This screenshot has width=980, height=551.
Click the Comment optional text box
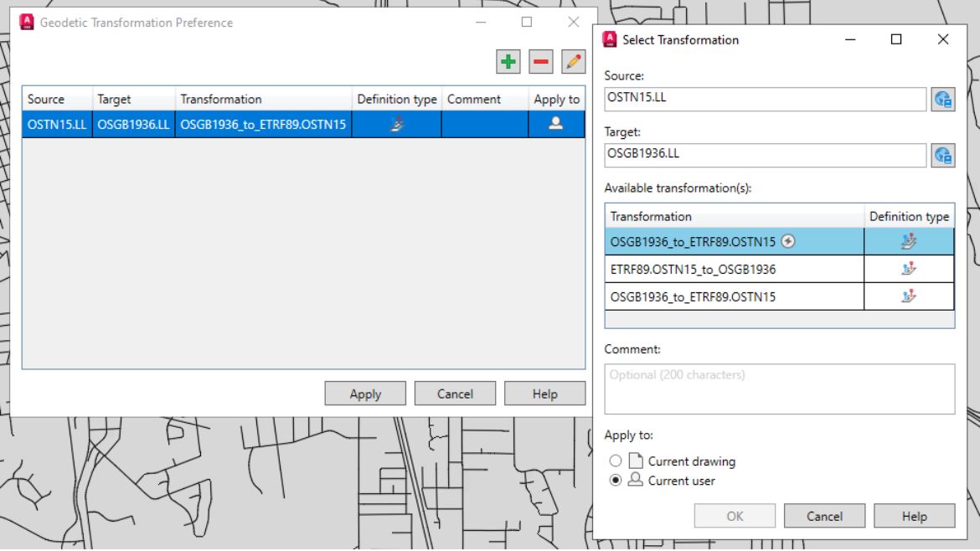coord(779,389)
